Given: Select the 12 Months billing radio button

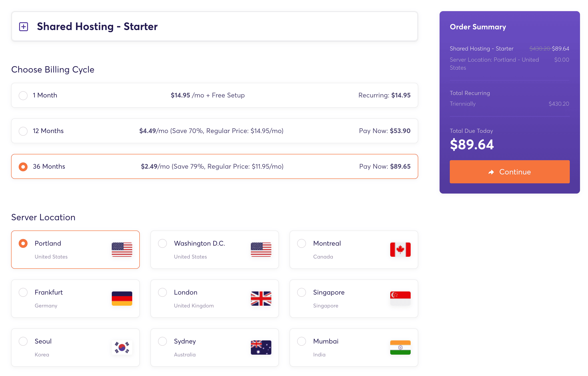Looking at the screenshot, I should coord(23,131).
